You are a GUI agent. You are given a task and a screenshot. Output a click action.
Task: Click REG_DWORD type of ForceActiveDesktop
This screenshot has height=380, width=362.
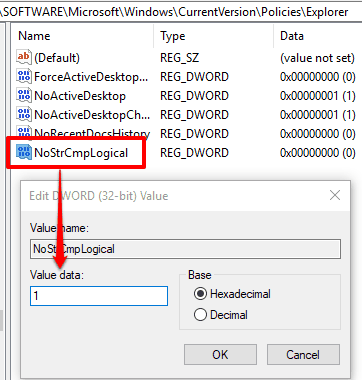click(x=194, y=77)
